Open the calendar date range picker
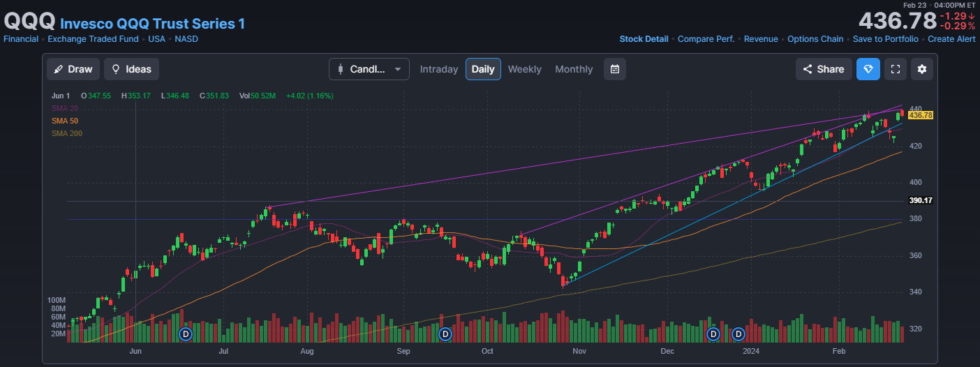This screenshot has height=367, width=980. coord(615,69)
